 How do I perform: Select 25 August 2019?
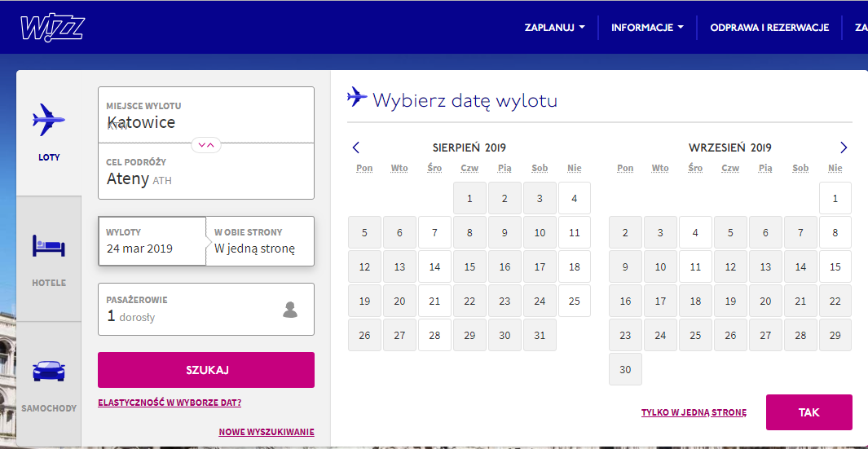point(575,302)
